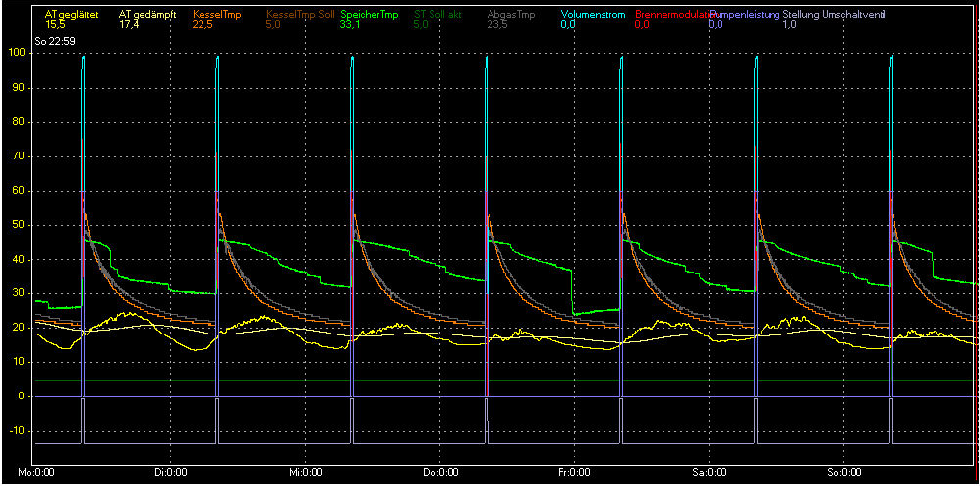This screenshot has width=980, height=486.
Task: Click the 5,0 value under KesselTmp Soll
Action: (x=273, y=24)
